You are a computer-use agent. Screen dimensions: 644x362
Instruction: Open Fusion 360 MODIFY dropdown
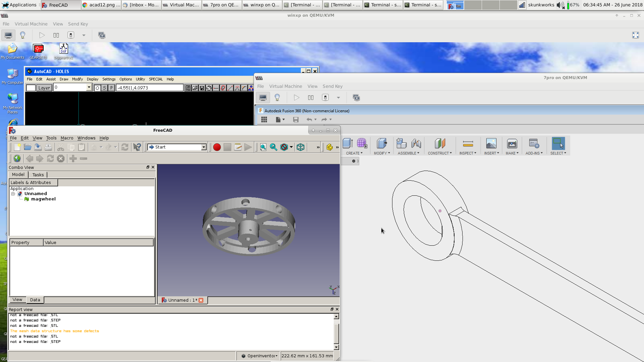[382, 153]
